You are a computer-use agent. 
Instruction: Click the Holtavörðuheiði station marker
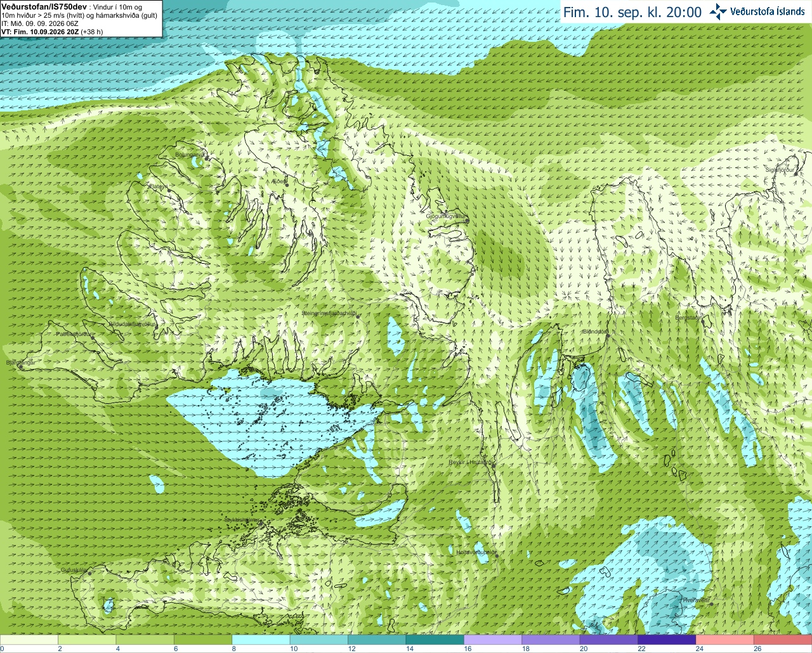point(497,555)
